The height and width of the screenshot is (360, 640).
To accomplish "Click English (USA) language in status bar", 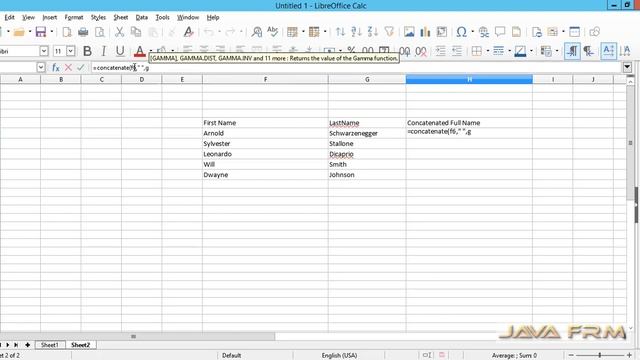I will pyautogui.click(x=339, y=356).
